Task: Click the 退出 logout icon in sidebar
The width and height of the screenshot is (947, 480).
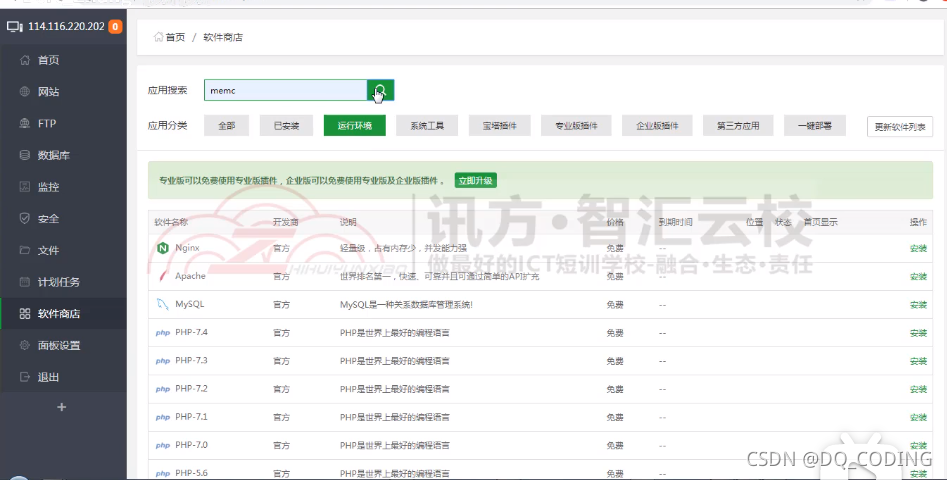Action: tap(25, 377)
